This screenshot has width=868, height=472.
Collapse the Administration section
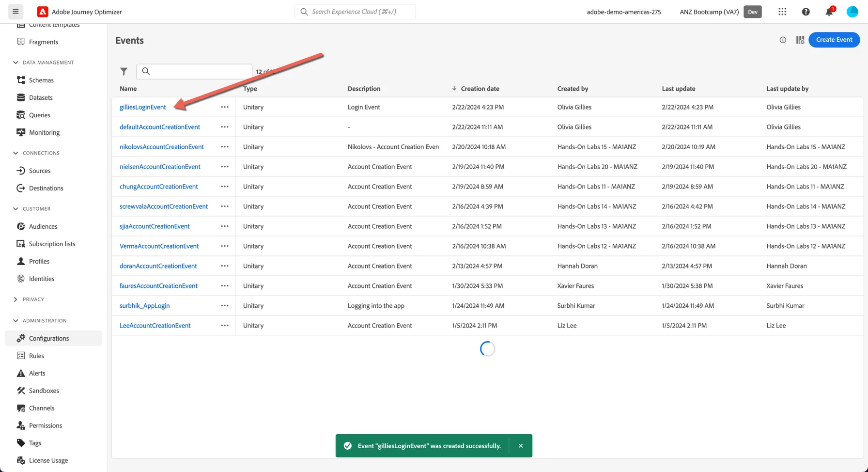(x=15, y=321)
